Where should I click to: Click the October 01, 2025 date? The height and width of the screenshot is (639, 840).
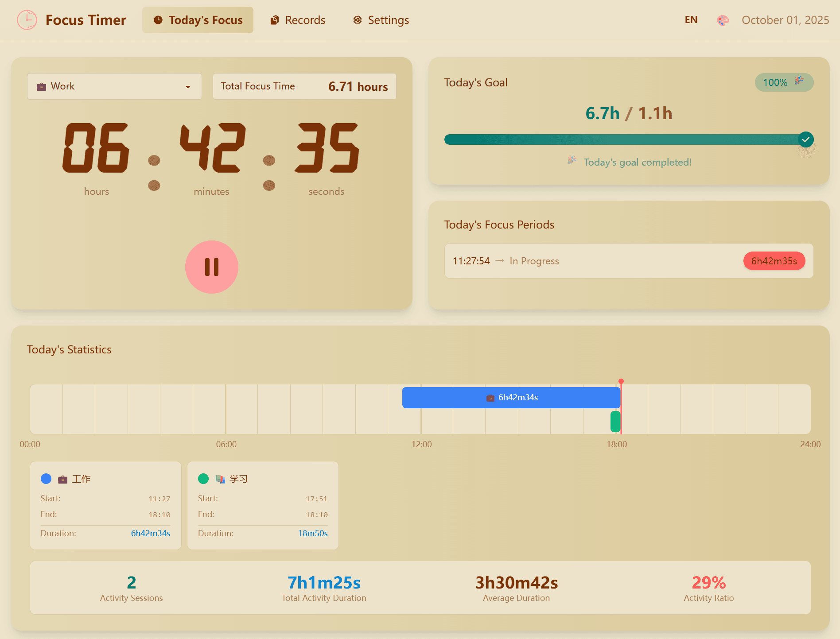coord(785,20)
